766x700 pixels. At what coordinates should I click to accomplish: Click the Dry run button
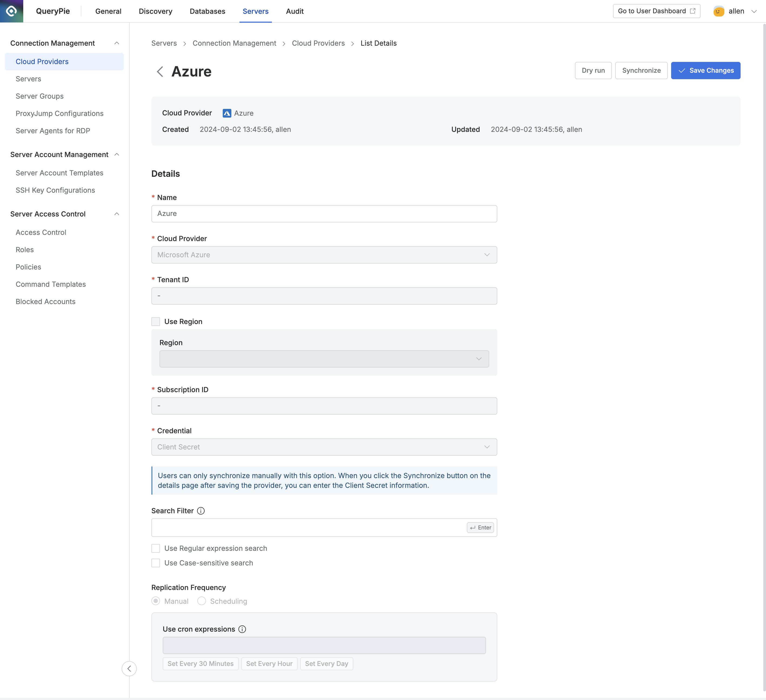pos(593,71)
